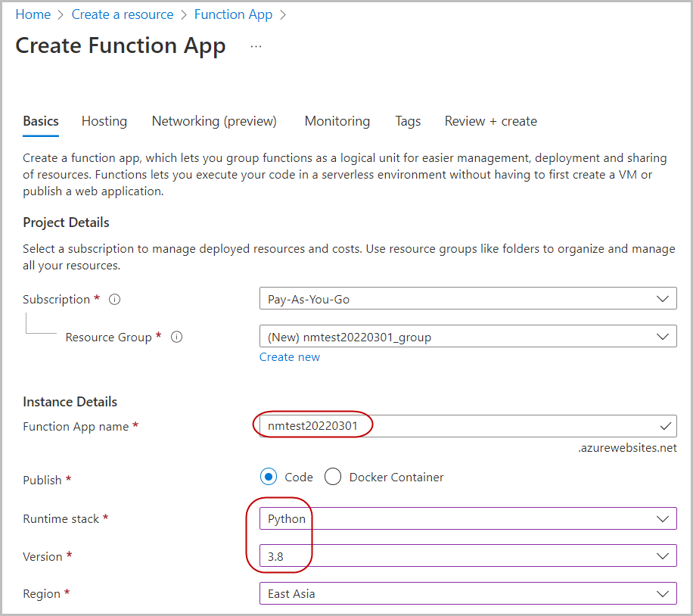Go back to Create a resource breadcrumb

tap(123, 14)
